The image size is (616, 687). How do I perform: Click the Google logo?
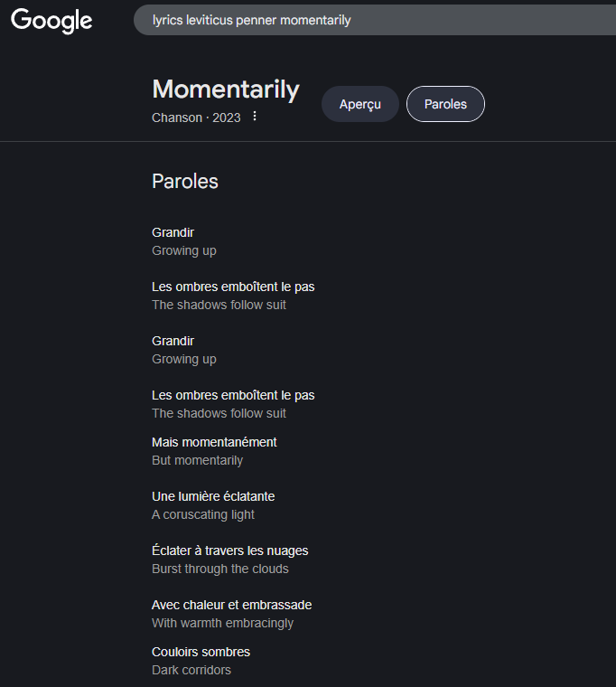51,20
